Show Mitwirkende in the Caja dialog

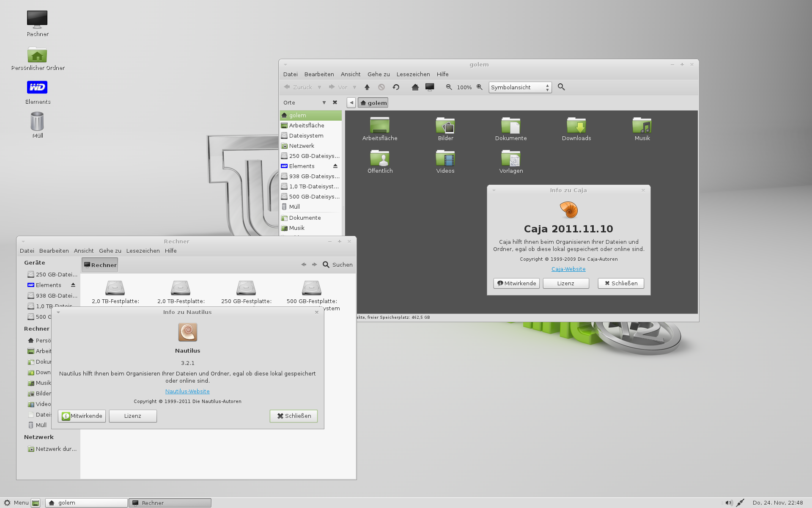coord(516,283)
